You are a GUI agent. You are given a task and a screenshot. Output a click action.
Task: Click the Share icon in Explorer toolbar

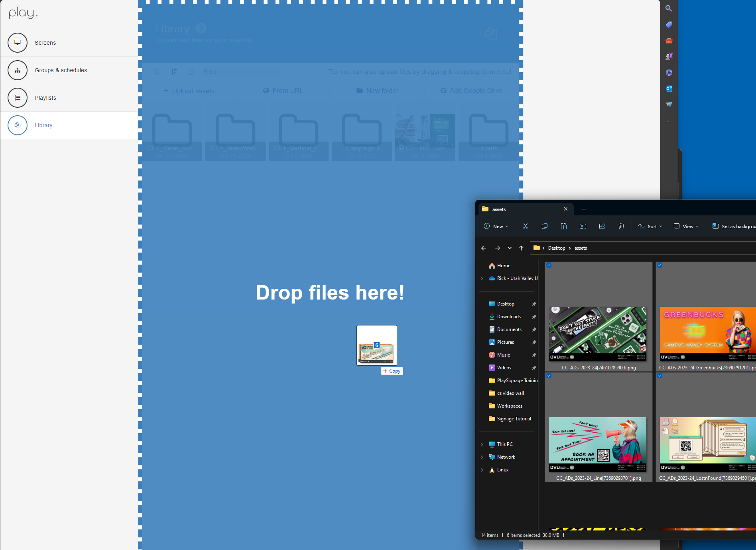[602, 226]
